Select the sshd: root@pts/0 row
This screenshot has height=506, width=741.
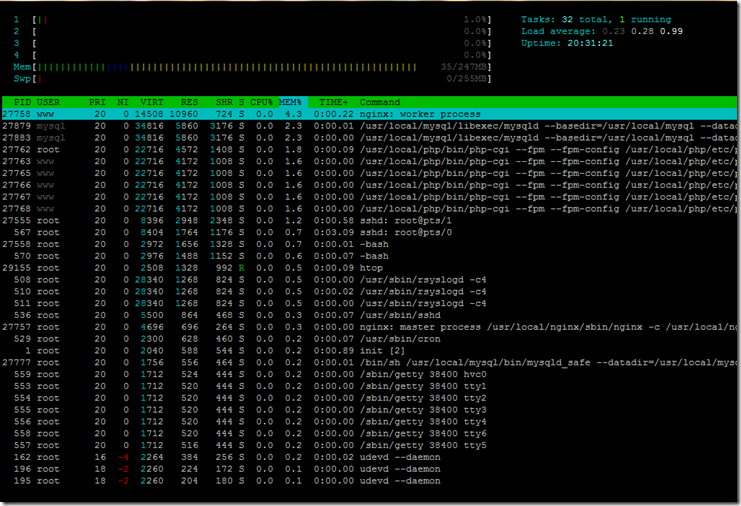[369, 232]
